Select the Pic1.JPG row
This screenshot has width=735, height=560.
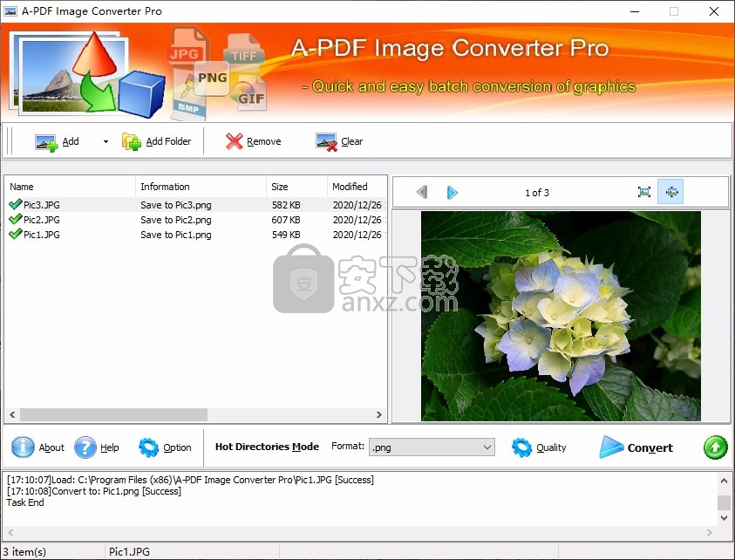[196, 235]
